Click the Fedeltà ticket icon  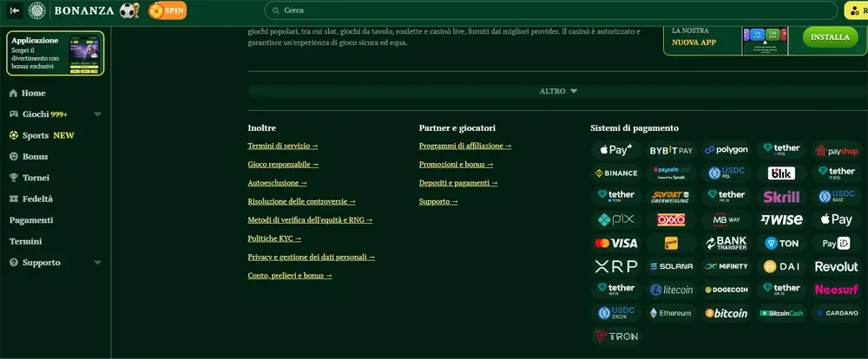coord(13,199)
